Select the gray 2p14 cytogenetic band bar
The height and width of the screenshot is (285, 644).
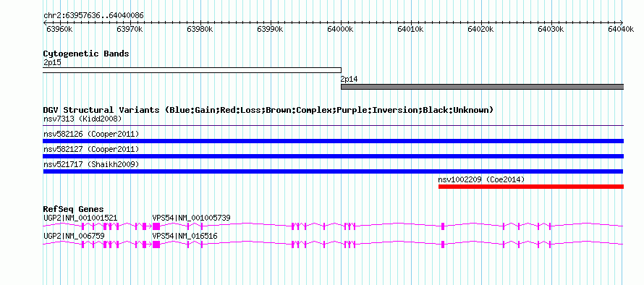pos(482,87)
